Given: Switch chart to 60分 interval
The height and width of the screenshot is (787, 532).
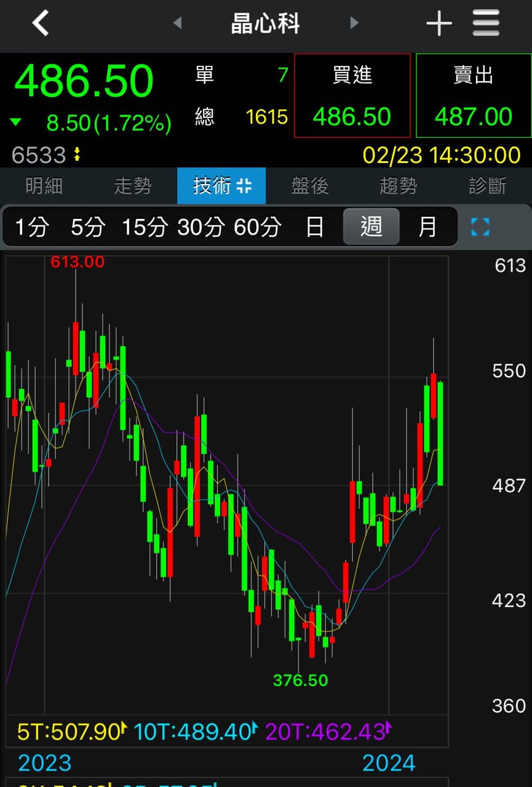Looking at the screenshot, I should tap(257, 227).
